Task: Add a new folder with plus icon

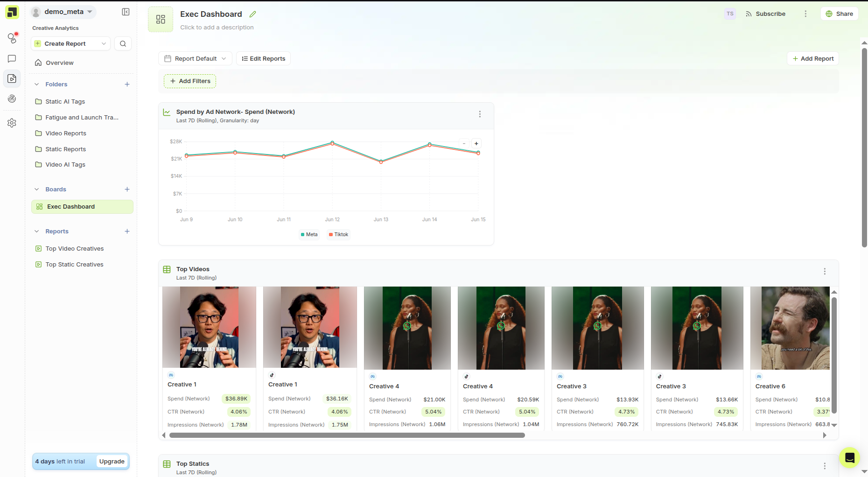Action: tap(127, 84)
